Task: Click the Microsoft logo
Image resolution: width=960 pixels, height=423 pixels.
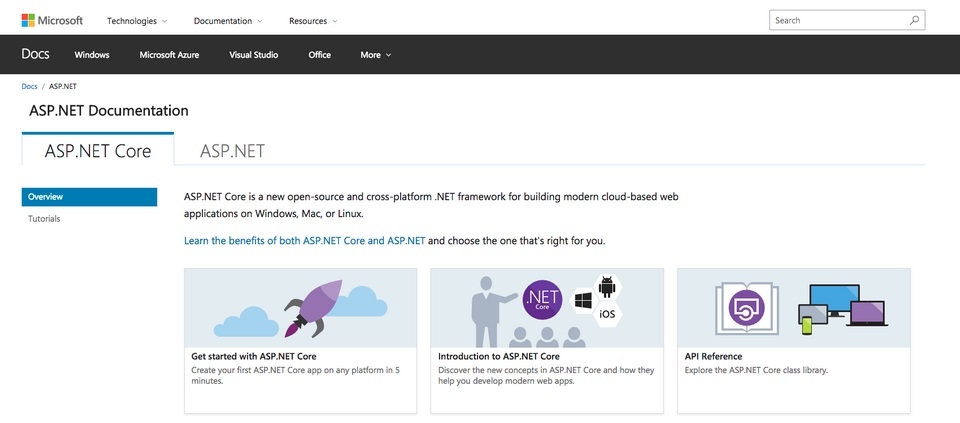Action: coord(52,20)
